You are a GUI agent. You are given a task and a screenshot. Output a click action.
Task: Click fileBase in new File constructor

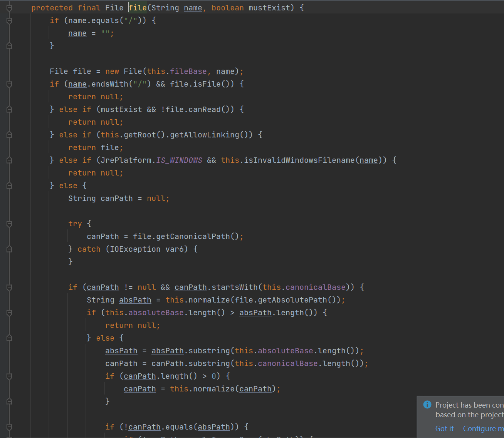pos(188,71)
